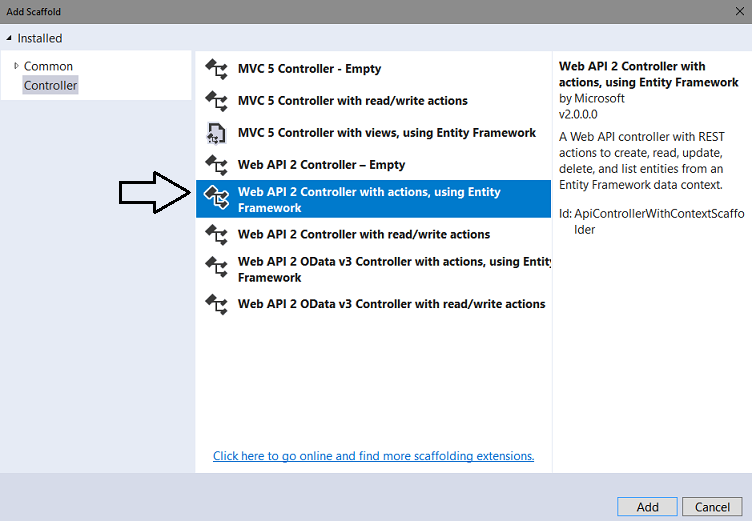This screenshot has width=752, height=521.
Task: Pick Web API 2 OData v3 Controller with read/write actions
Action: point(373,304)
